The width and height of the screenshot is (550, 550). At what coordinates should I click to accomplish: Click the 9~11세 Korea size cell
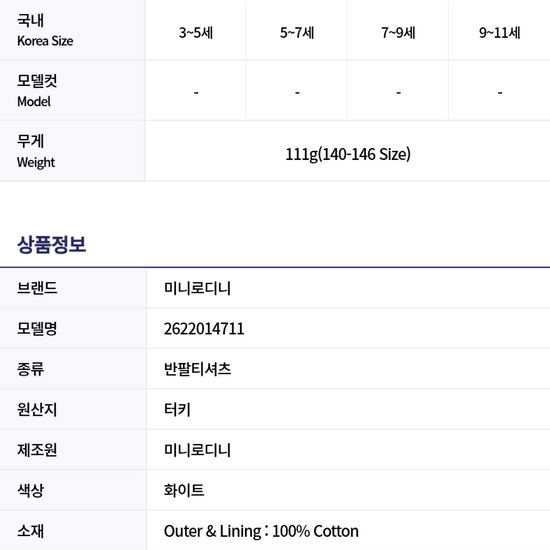click(x=499, y=30)
